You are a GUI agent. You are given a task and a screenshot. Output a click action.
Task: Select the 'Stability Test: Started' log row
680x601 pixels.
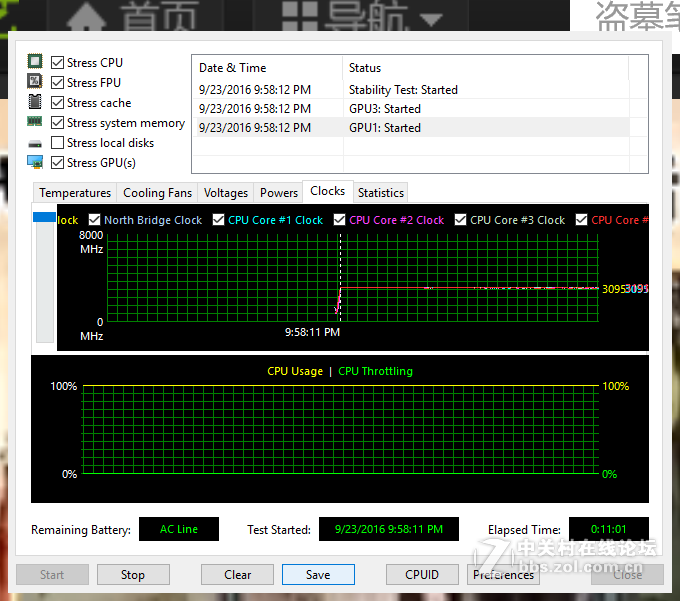[411, 90]
